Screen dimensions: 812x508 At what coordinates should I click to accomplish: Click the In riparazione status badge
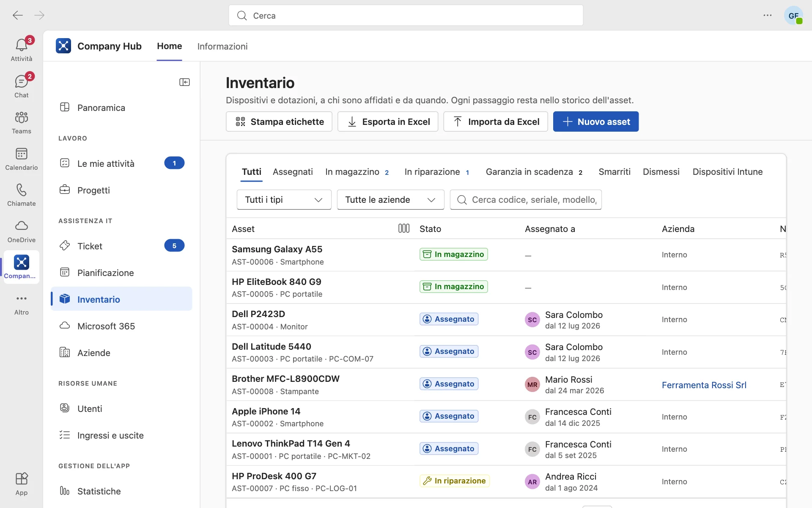455,481
